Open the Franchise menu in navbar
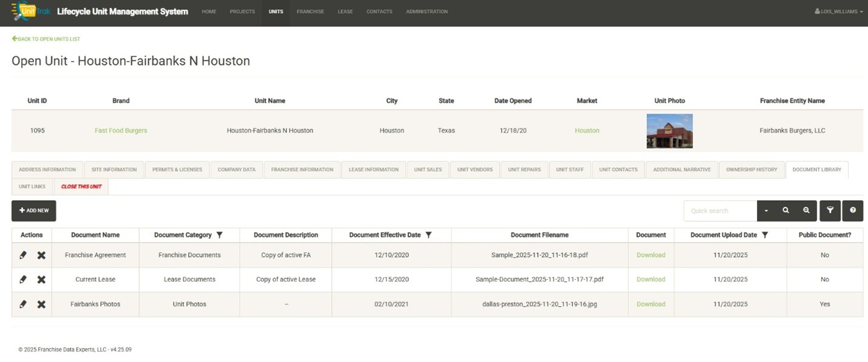Viewport: 868px width, 362px height. [310, 12]
